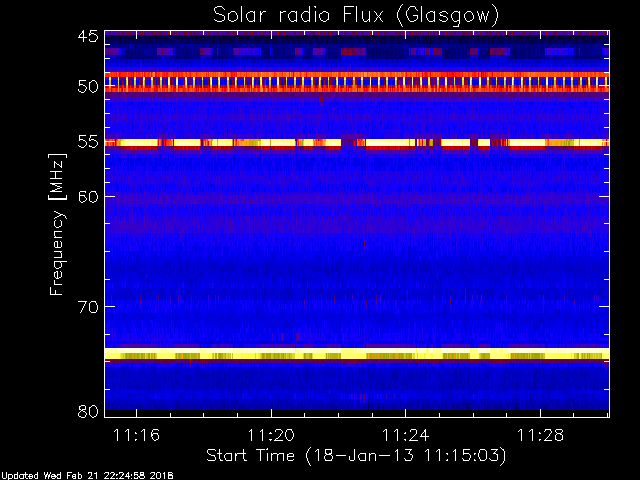Click the Frequency [MHz] vertical axis title
640x480 pixels.
57,224
